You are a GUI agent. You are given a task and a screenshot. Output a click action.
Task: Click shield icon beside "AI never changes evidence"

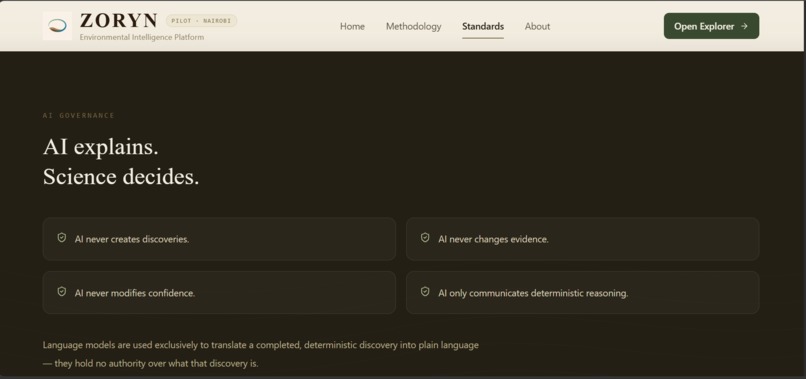(425, 238)
